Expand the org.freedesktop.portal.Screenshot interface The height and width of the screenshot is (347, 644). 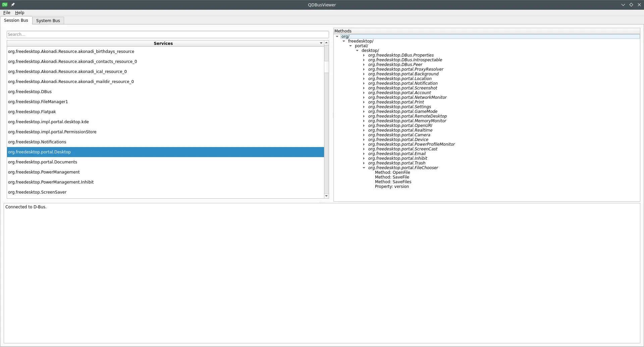(x=364, y=88)
